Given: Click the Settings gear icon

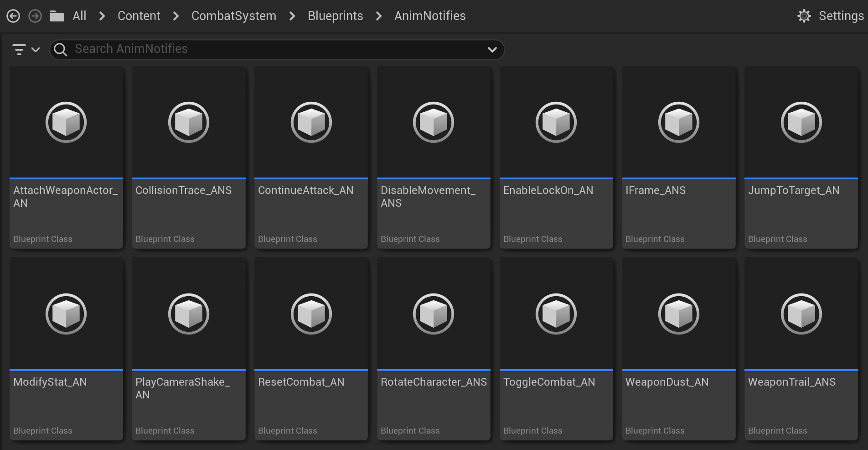Looking at the screenshot, I should tap(804, 16).
